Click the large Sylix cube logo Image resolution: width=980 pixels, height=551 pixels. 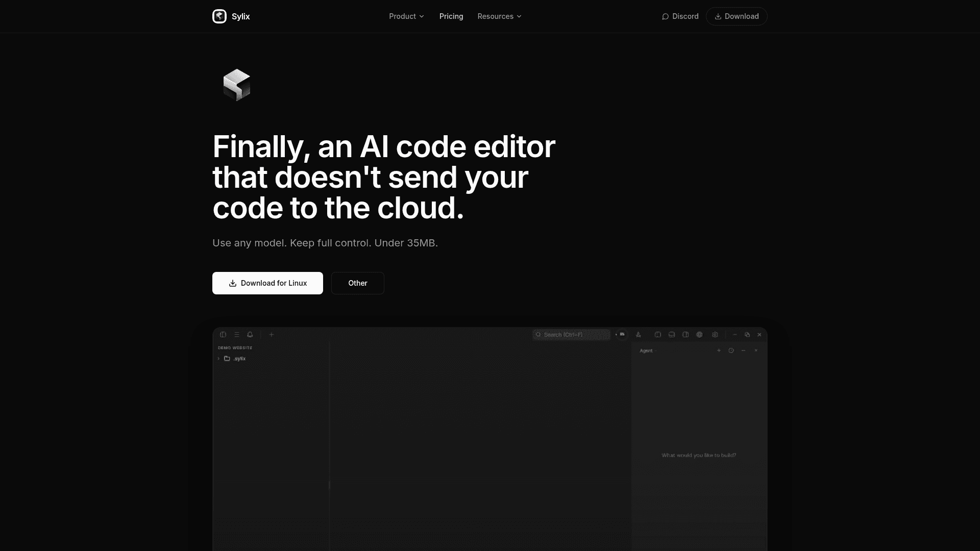(x=237, y=85)
